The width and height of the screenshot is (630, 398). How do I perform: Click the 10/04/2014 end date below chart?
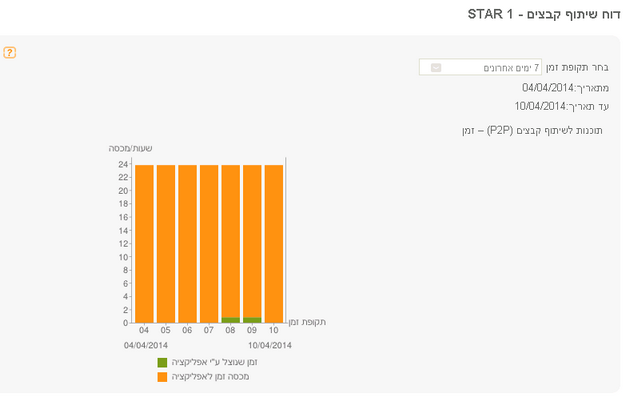[270, 345]
